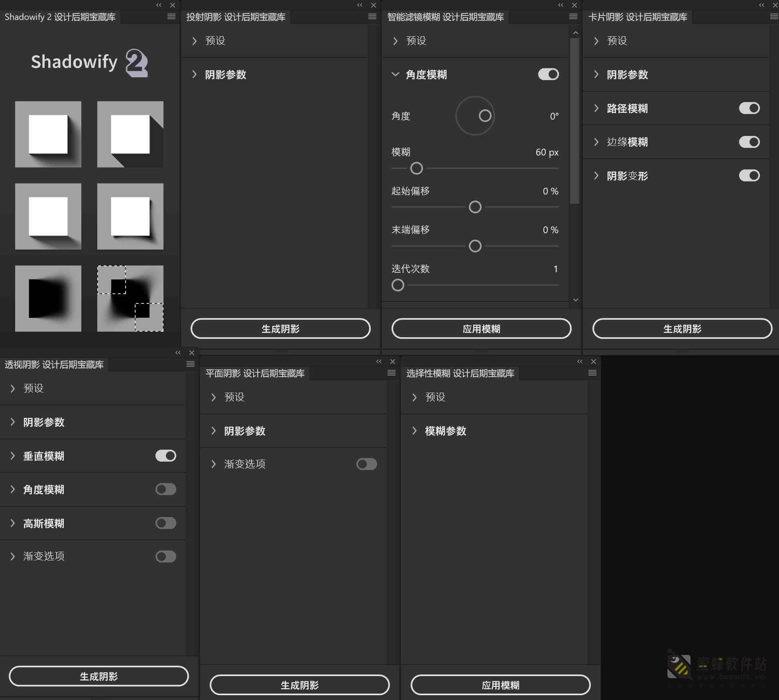
Task: Click 生成阴影 button in 透视阴影 panel
Action: coord(99,676)
